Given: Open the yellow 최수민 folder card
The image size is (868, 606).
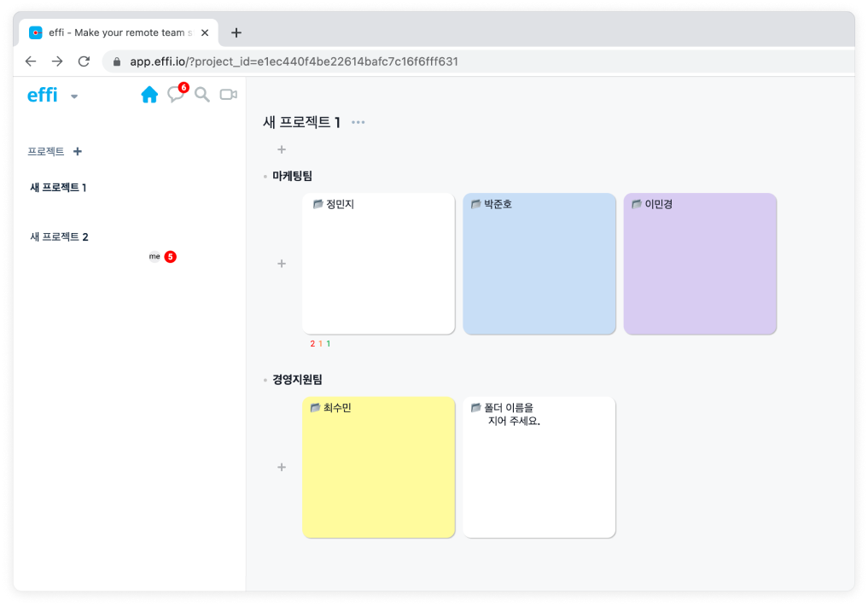Looking at the screenshot, I should (378, 478).
